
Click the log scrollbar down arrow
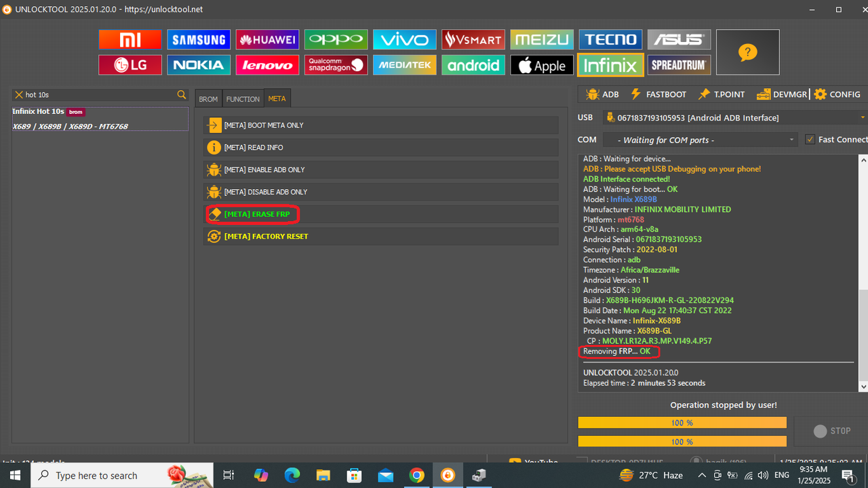863,387
